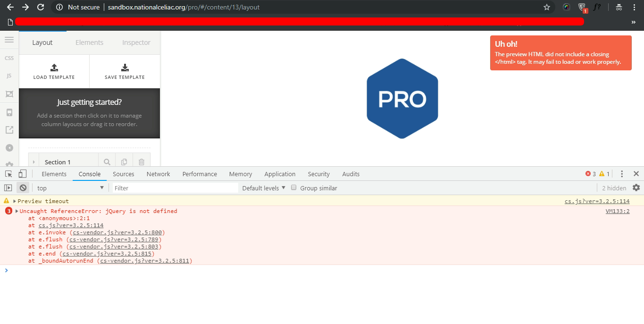Toggle the Group similar checkbox
Screen dimensions: 644x324
pos(293,188)
